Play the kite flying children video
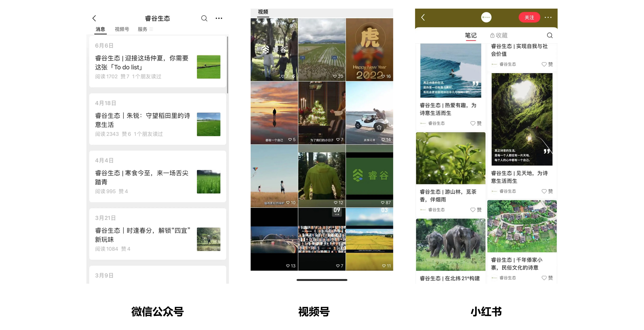The height and width of the screenshot is (330, 644). [x=274, y=176]
